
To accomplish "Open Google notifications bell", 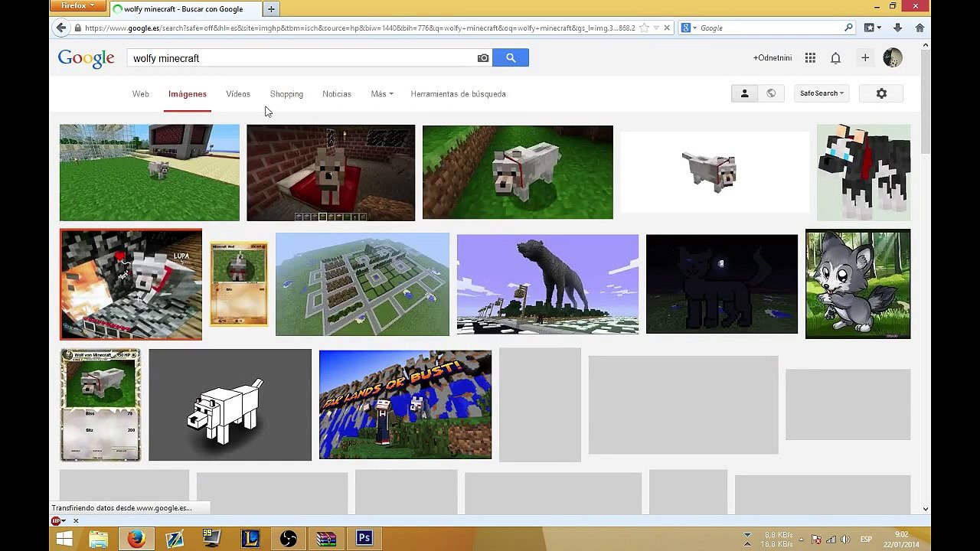I will [x=836, y=58].
